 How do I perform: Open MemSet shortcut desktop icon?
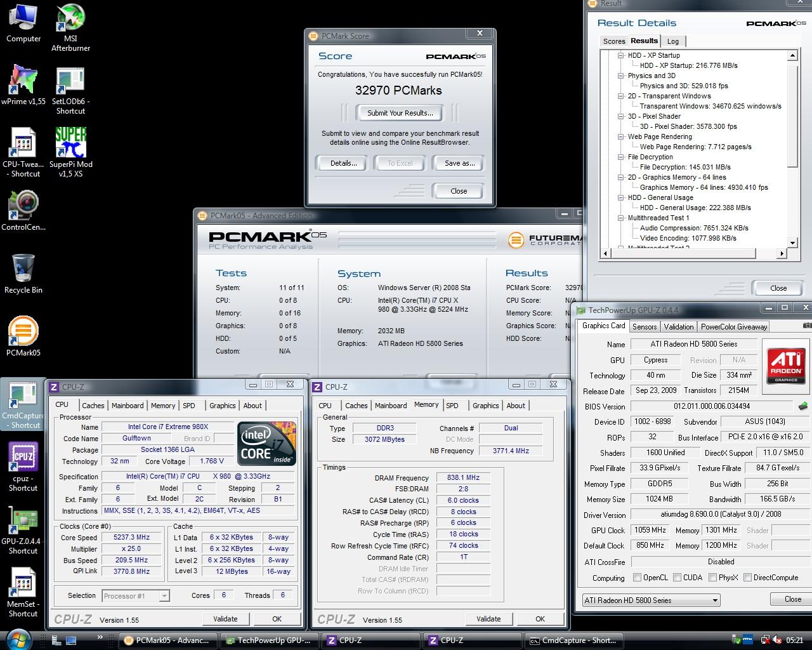tap(23, 592)
